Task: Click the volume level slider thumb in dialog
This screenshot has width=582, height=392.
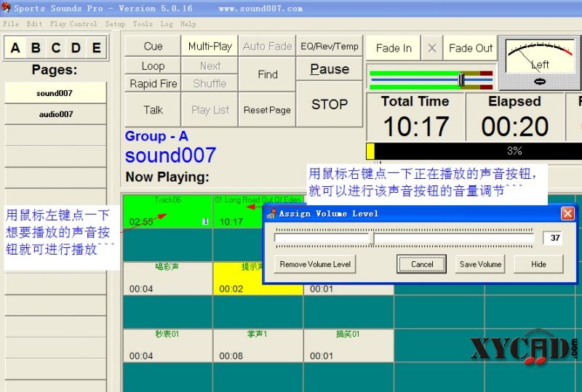Action: point(371,238)
